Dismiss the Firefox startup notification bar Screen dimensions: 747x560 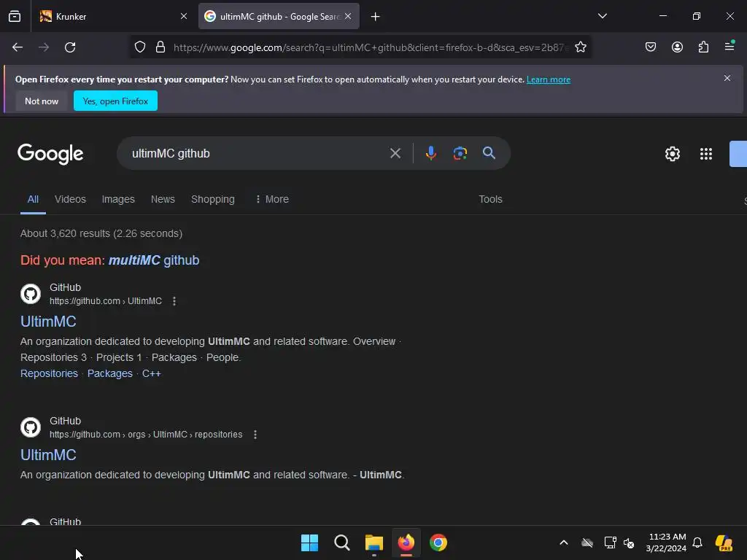click(727, 78)
